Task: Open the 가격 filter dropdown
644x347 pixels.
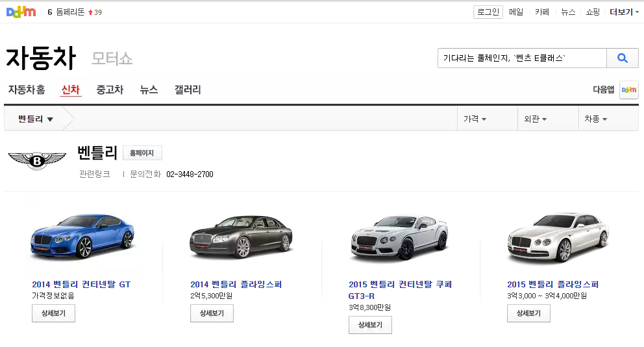Action: coord(475,119)
